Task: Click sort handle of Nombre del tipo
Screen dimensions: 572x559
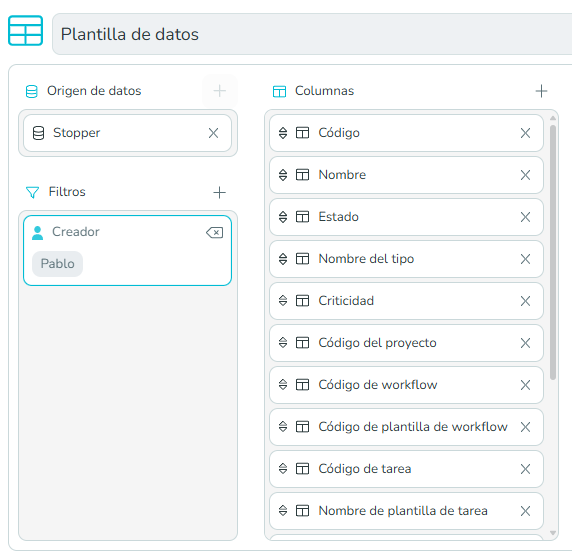Action: click(283, 259)
